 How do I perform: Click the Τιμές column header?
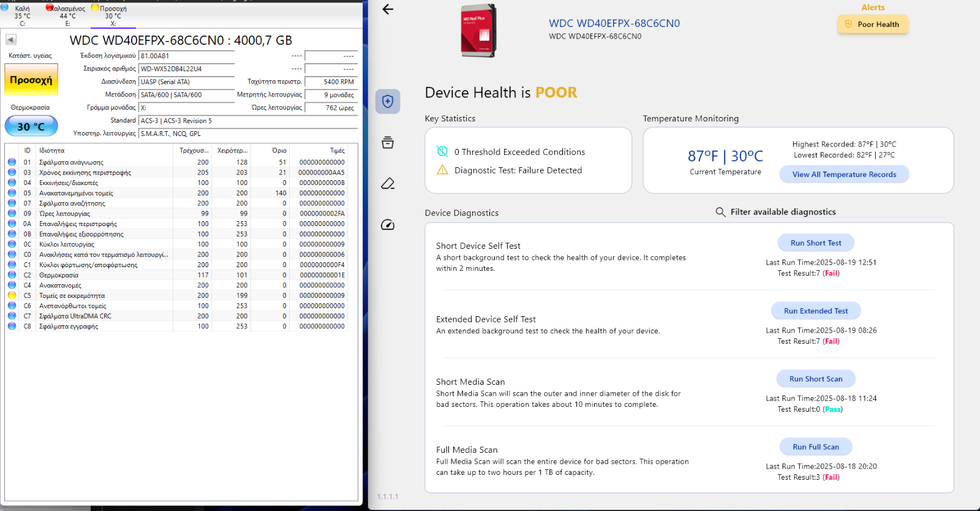tap(319, 150)
